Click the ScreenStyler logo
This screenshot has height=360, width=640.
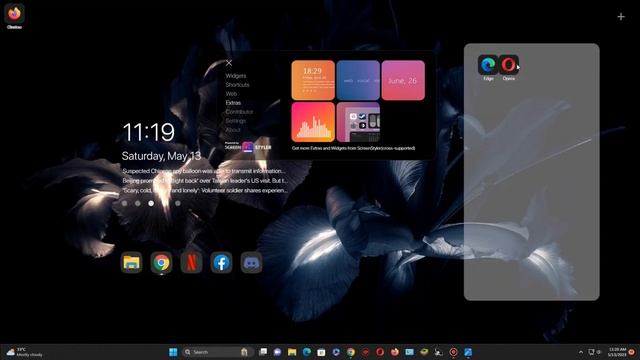tap(248, 147)
